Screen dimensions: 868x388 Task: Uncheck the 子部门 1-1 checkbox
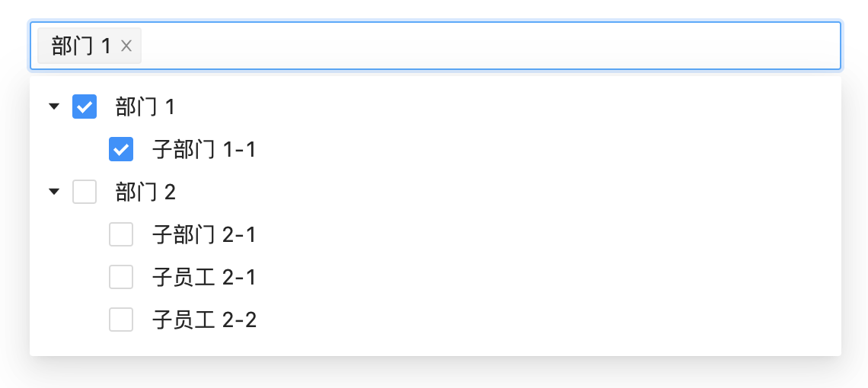121,150
